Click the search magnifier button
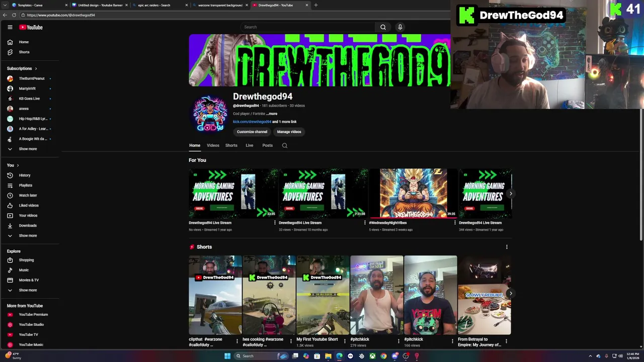644x362 pixels. coord(383,27)
